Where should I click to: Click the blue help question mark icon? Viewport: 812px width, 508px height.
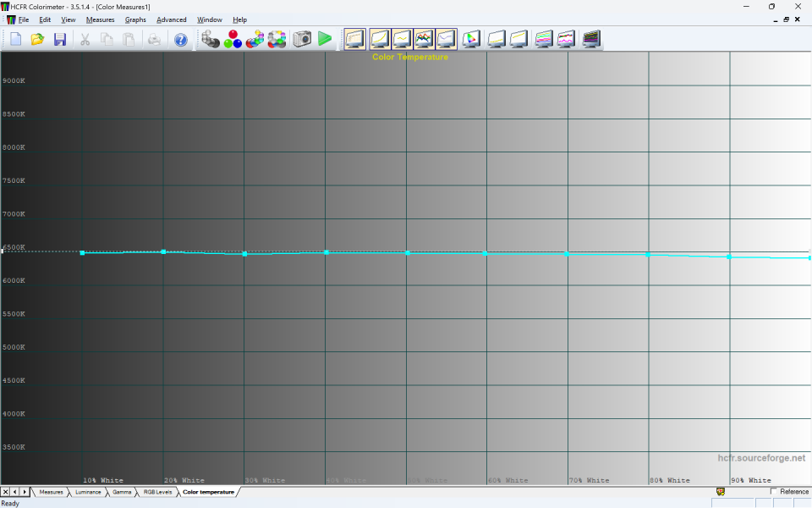click(180, 39)
